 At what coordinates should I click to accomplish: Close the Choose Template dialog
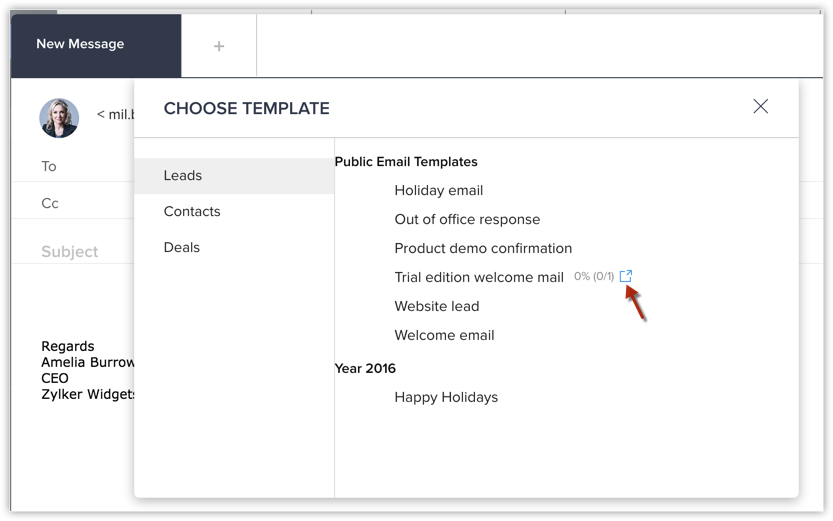(x=760, y=106)
